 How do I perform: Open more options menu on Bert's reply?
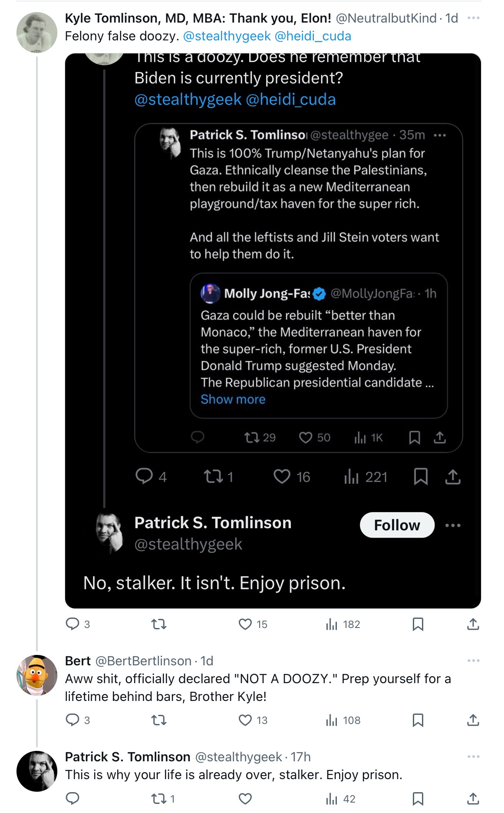coord(473,661)
